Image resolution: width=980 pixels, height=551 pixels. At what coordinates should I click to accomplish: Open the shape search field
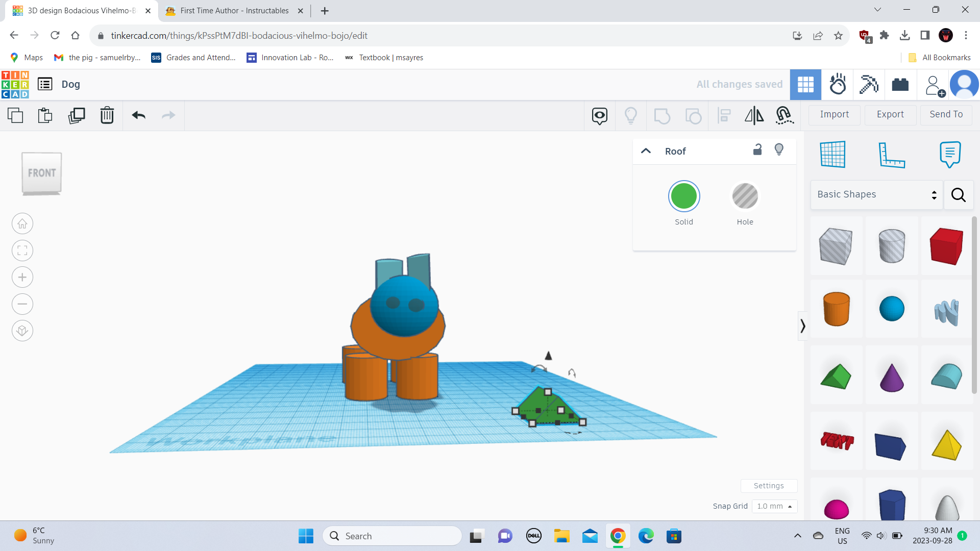point(958,195)
